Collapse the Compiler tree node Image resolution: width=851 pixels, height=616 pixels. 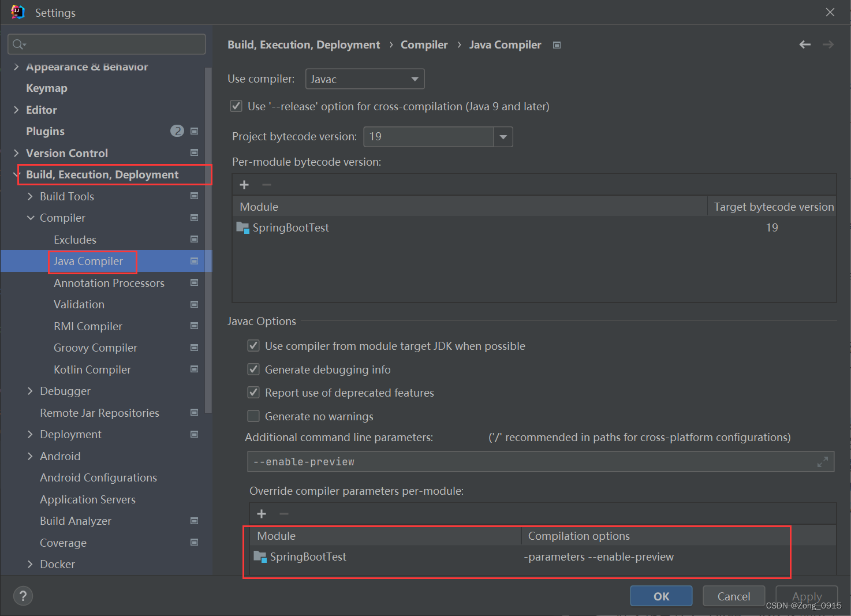coord(30,218)
